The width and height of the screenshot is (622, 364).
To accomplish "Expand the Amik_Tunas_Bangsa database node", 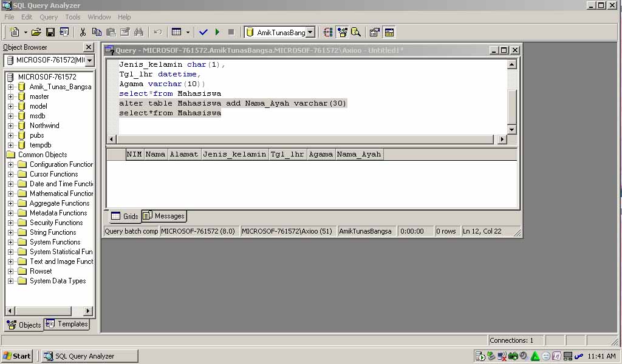I will click(11, 87).
